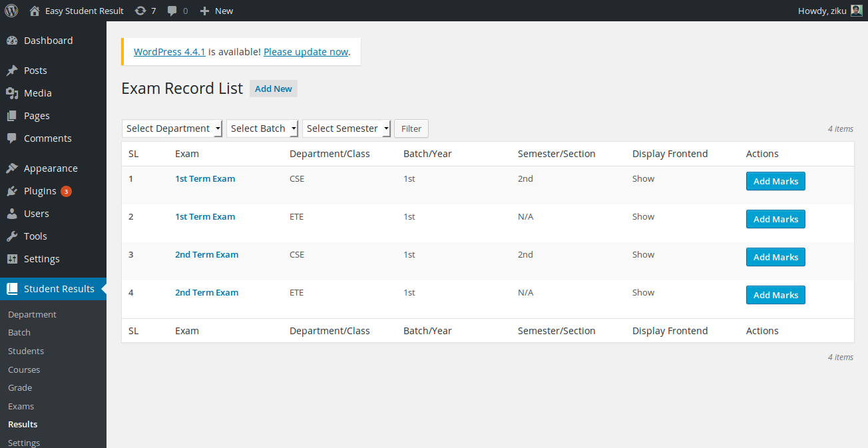
Task: Click the Dashboard gauge icon
Action: (12, 41)
